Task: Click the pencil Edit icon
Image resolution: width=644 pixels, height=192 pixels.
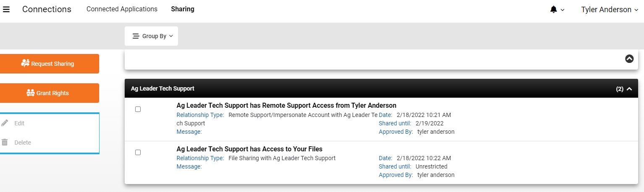Action: point(5,123)
